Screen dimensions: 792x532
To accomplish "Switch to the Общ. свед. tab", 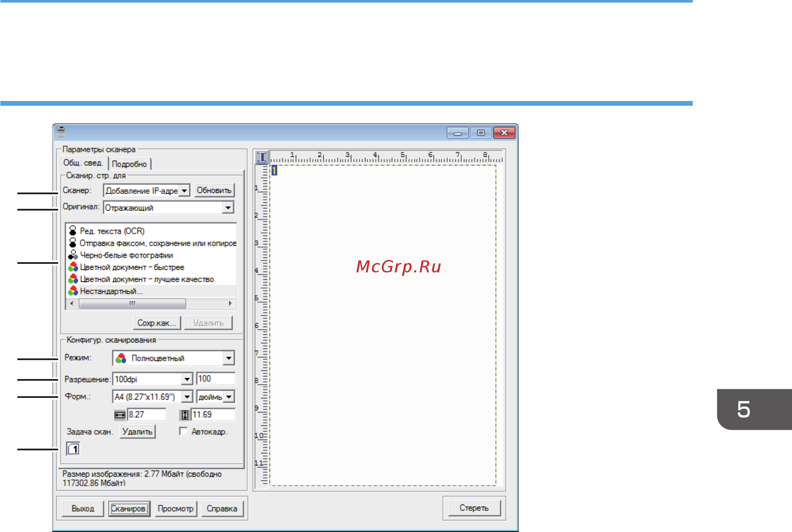I will (x=83, y=163).
